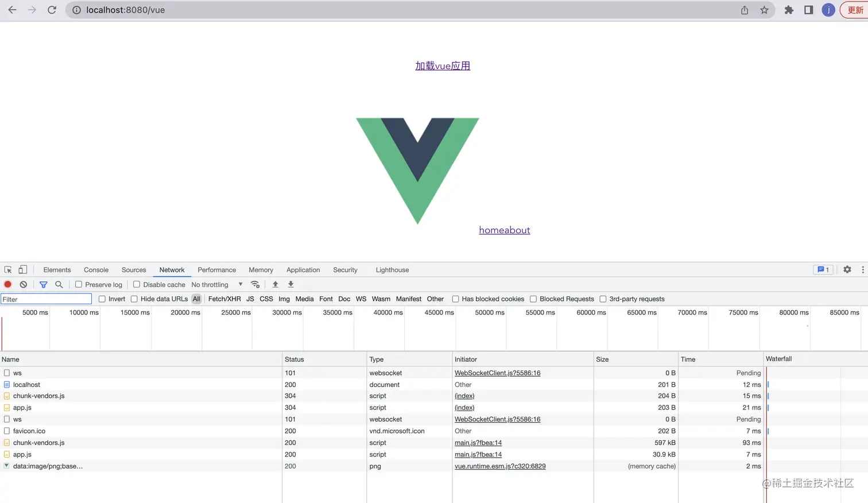Filter requests by Font type
Screen dimensions: 868x503
326,299
